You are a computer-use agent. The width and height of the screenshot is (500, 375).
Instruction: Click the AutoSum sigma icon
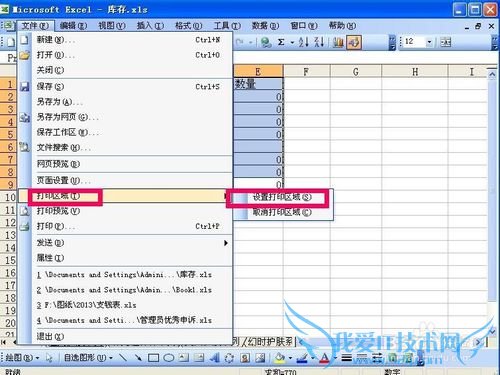click(281, 42)
